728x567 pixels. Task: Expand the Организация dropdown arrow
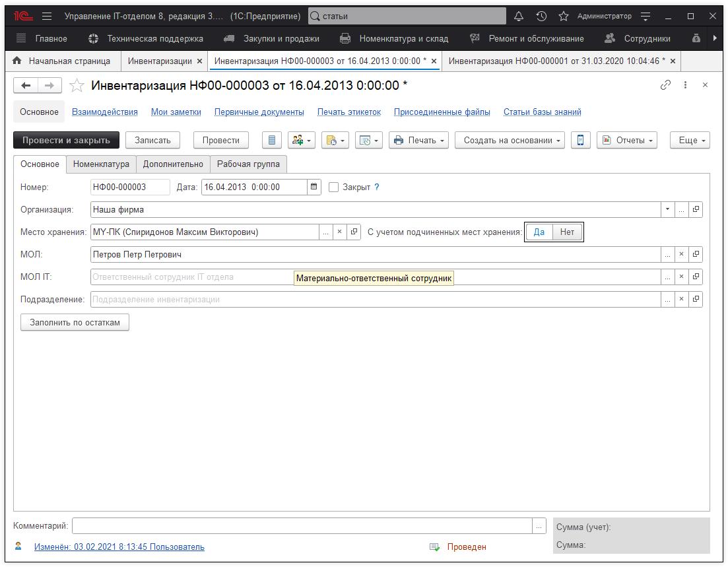pyautogui.click(x=667, y=209)
